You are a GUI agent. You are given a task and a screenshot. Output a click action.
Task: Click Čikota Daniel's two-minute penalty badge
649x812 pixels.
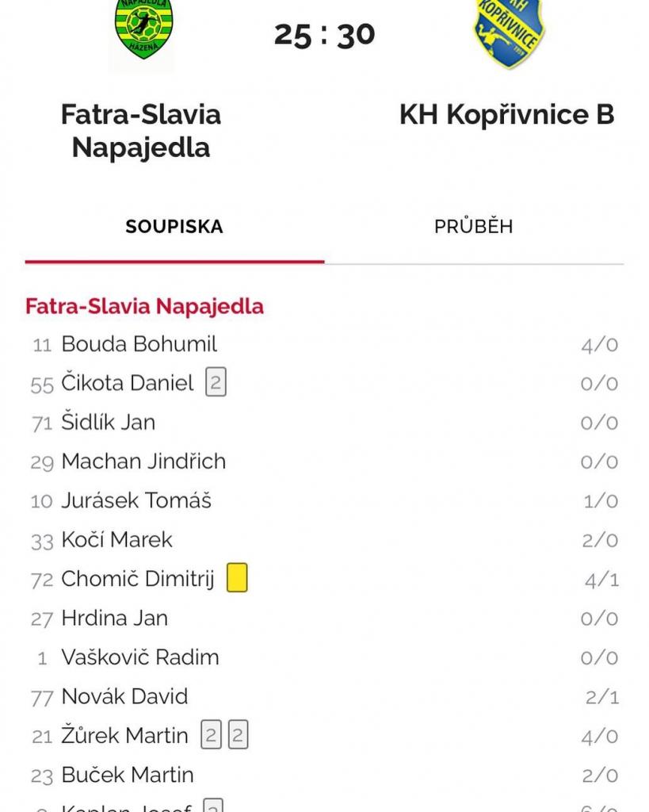[x=216, y=383]
